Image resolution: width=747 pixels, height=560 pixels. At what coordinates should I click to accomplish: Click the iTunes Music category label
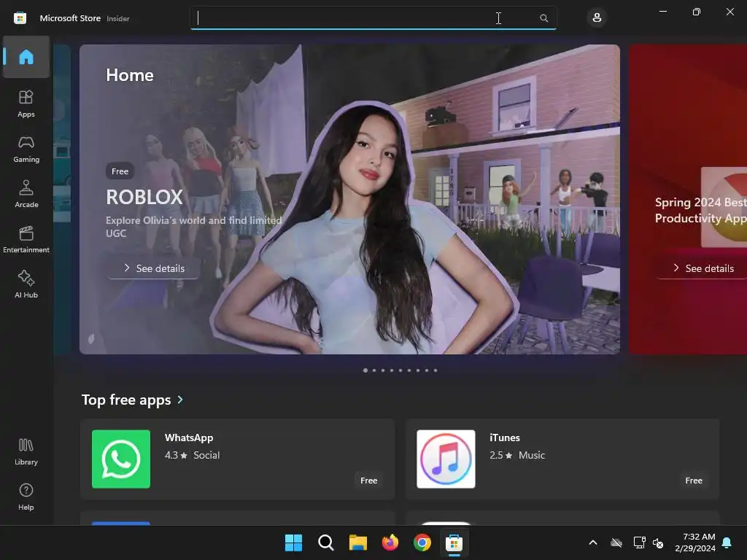pyautogui.click(x=532, y=455)
